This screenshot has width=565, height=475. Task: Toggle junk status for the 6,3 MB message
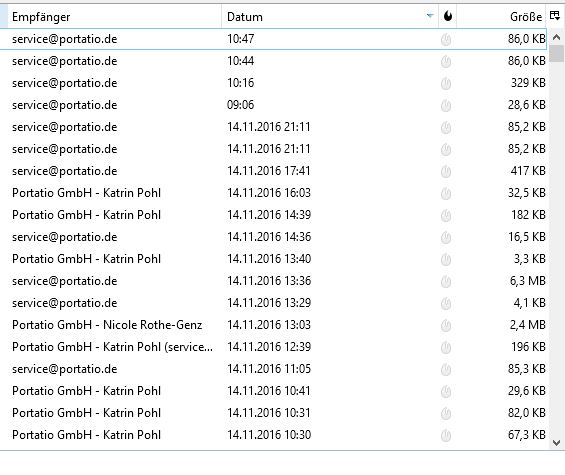point(446,281)
